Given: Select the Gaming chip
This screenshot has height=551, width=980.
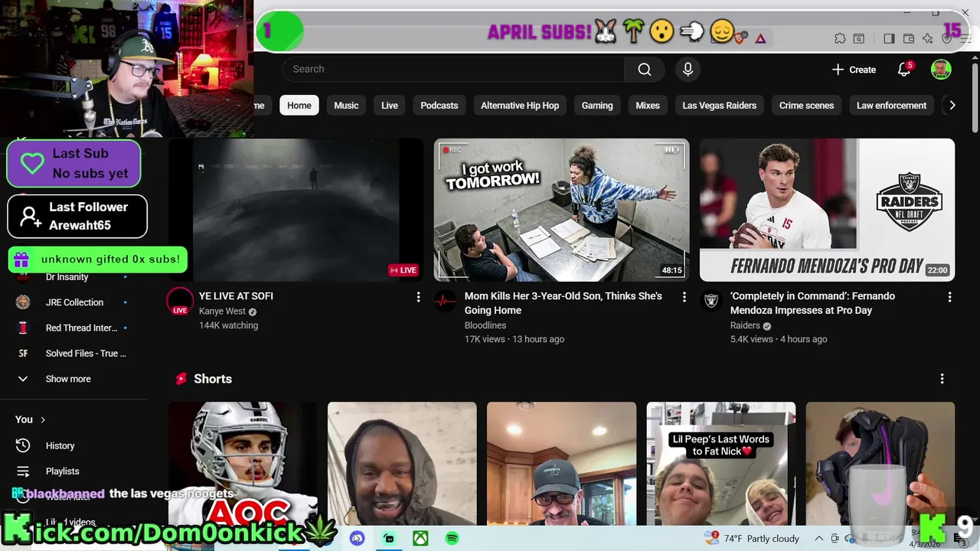Looking at the screenshot, I should point(597,106).
